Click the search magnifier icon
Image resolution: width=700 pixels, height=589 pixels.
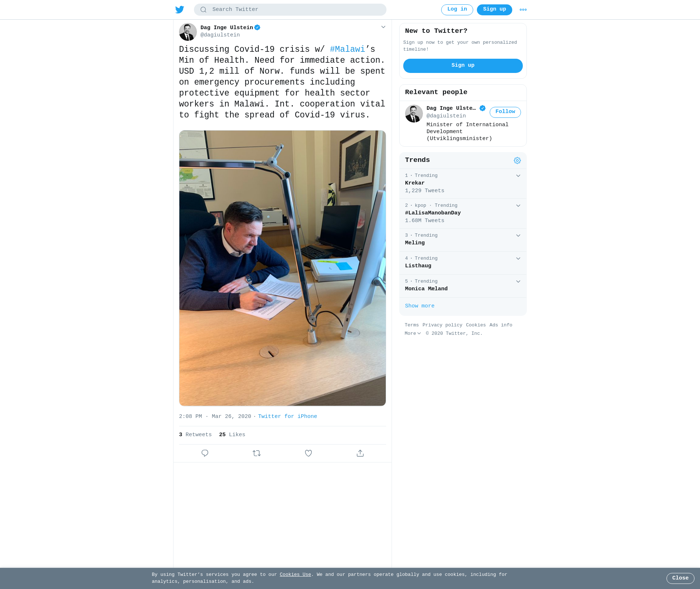[x=203, y=10]
